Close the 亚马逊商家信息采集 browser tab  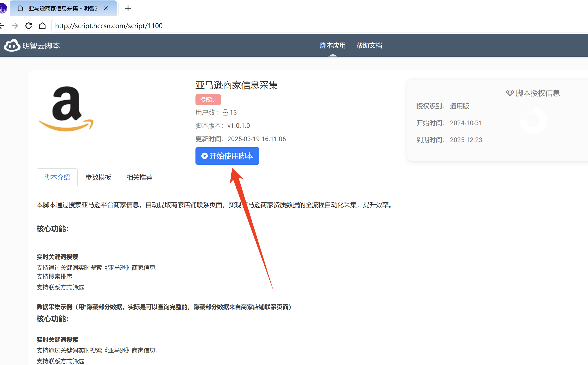[x=106, y=8]
